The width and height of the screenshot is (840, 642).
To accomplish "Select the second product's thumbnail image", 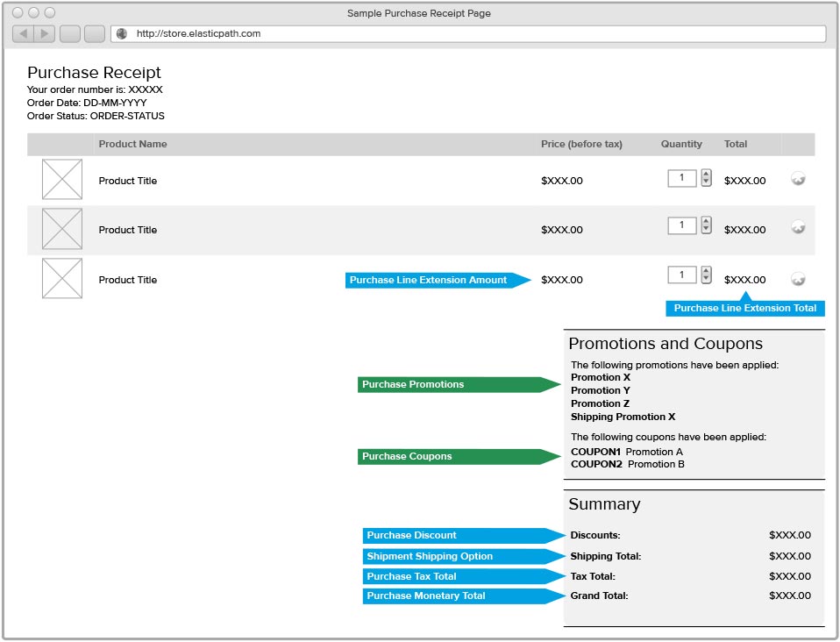I will tap(62, 229).
